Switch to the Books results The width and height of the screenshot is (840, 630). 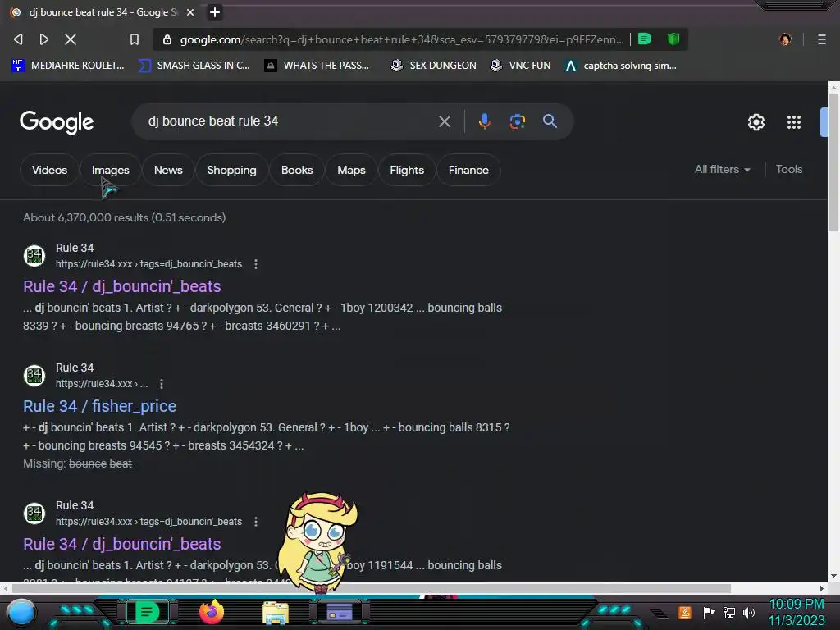[x=297, y=170]
